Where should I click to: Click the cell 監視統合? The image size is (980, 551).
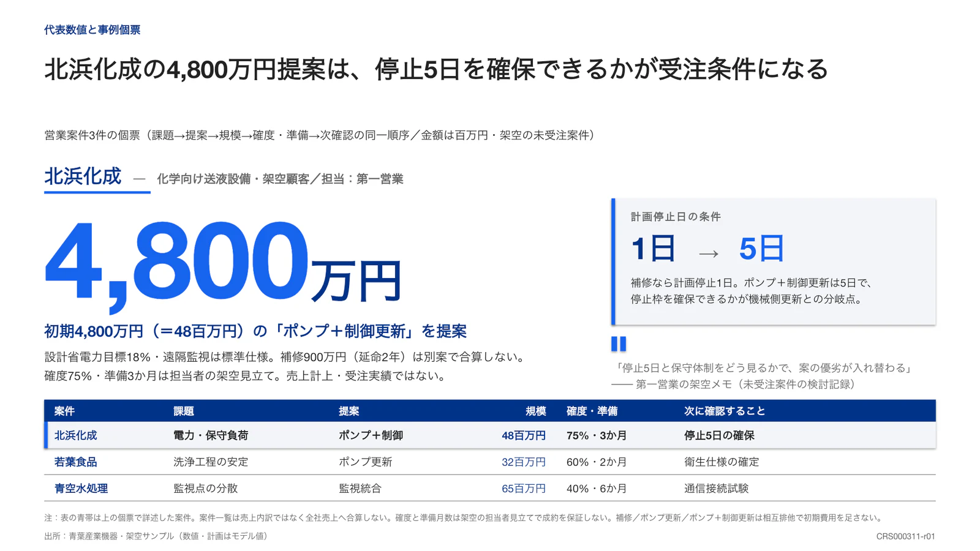pos(360,489)
